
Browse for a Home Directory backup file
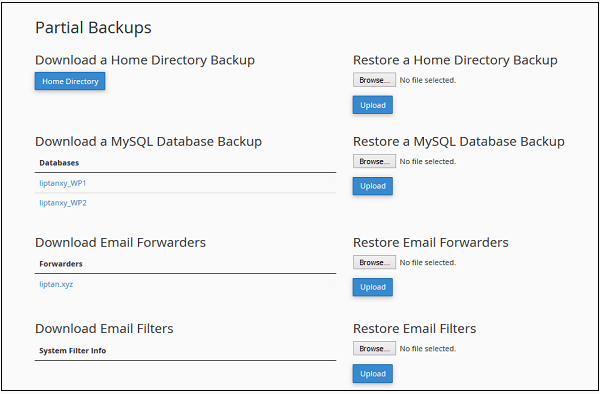pyautogui.click(x=374, y=80)
